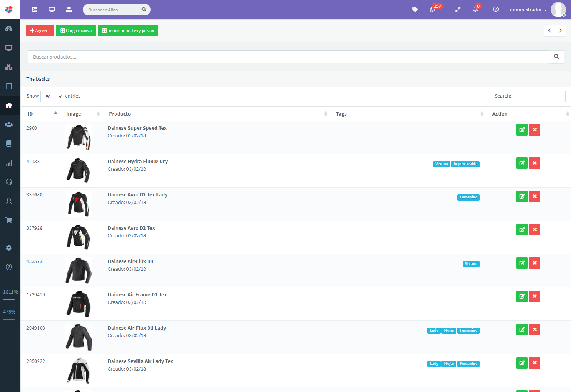Click Importar partes y piezas button
571x392 pixels.
[x=128, y=31]
